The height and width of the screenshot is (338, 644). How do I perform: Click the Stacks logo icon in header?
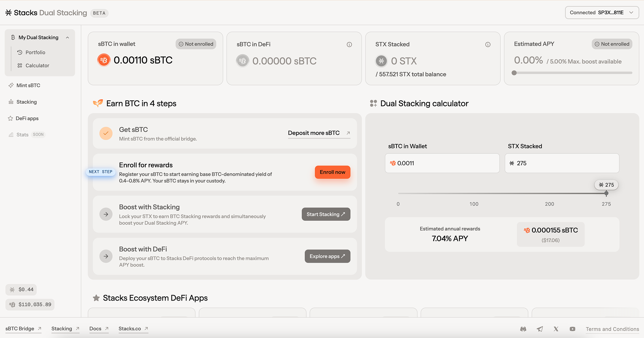tap(9, 13)
